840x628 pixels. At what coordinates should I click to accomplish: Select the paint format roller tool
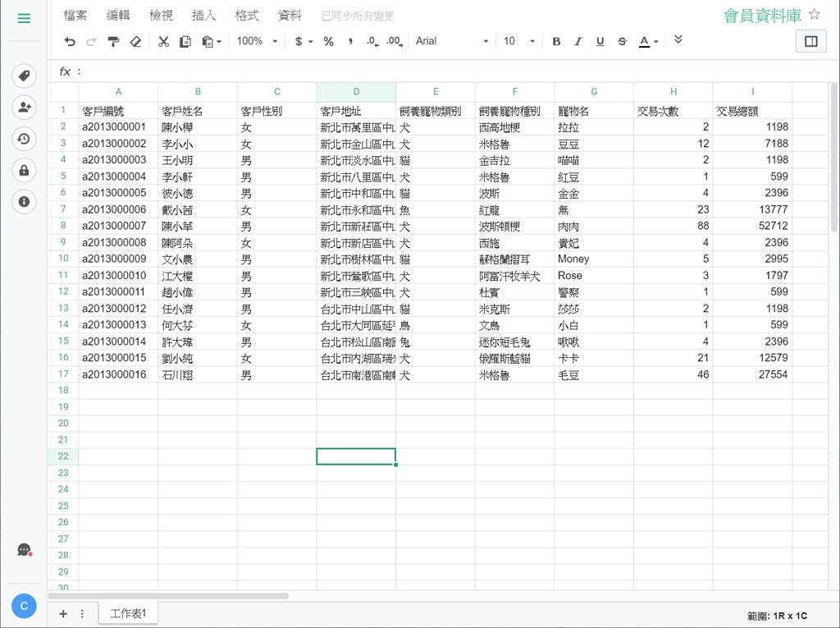click(113, 42)
